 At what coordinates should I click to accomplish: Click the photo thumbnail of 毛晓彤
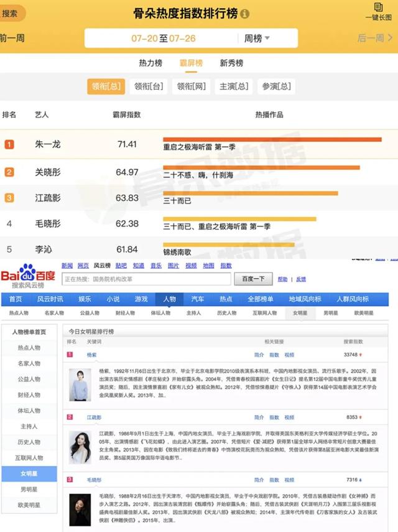click(80, 510)
